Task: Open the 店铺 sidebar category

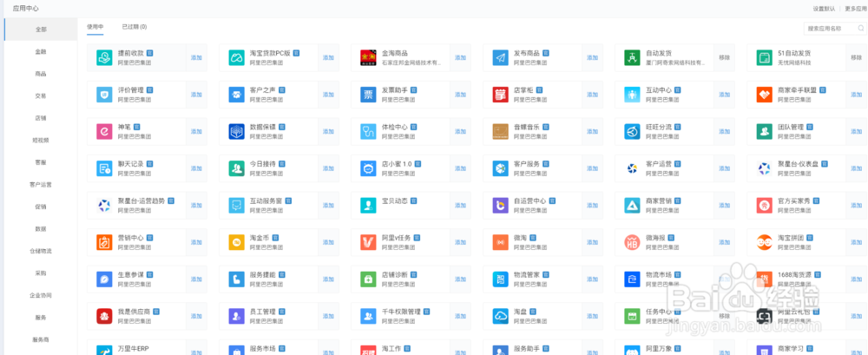Action: tap(41, 118)
